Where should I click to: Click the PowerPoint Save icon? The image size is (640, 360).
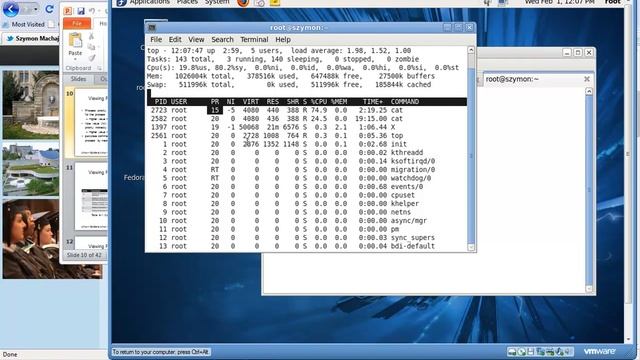click(x=81, y=11)
